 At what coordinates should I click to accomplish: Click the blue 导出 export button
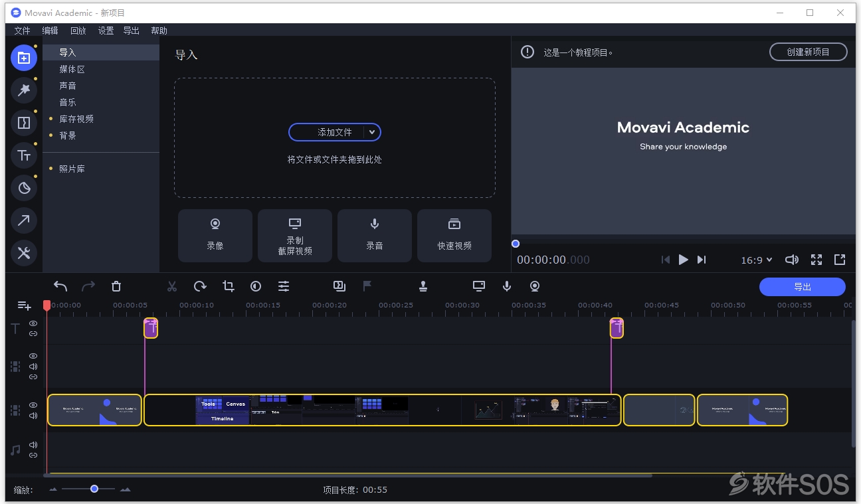803,287
